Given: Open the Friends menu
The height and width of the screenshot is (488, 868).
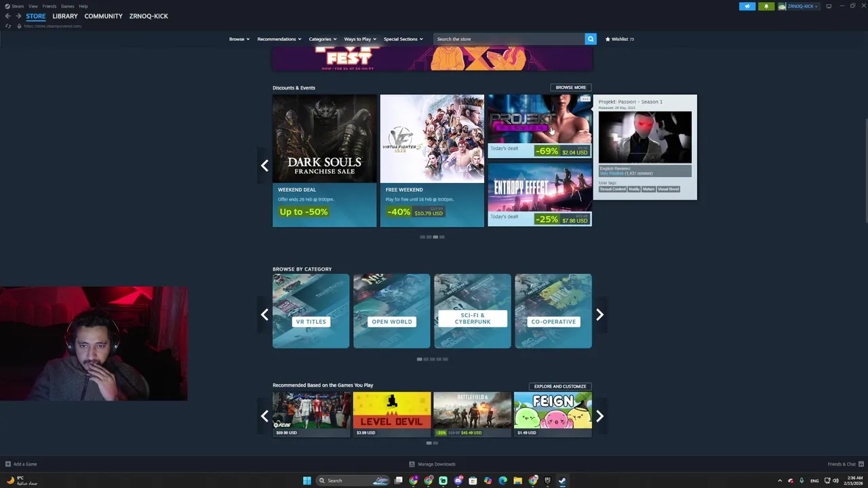Looking at the screenshot, I should (x=50, y=6).
